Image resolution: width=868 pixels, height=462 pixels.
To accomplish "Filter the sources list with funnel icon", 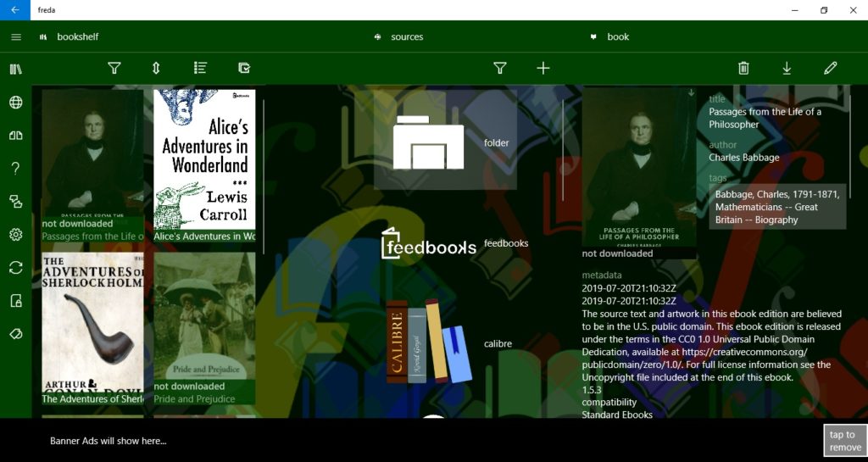I will pos(500,68).
